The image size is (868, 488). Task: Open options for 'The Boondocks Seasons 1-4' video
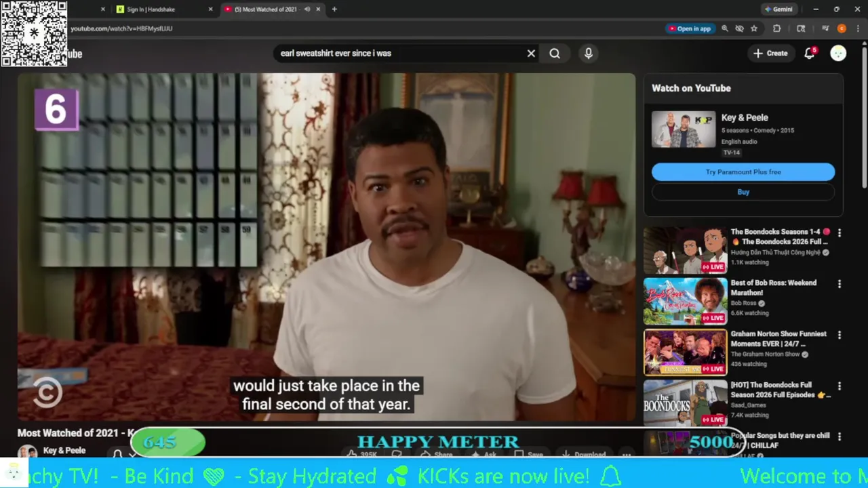point(840,233)
